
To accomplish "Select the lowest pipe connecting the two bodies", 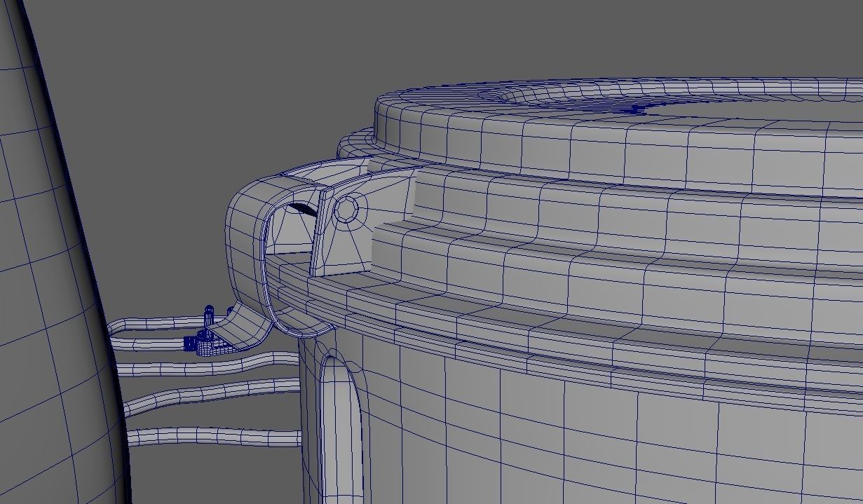I will (x=214, y=438).
